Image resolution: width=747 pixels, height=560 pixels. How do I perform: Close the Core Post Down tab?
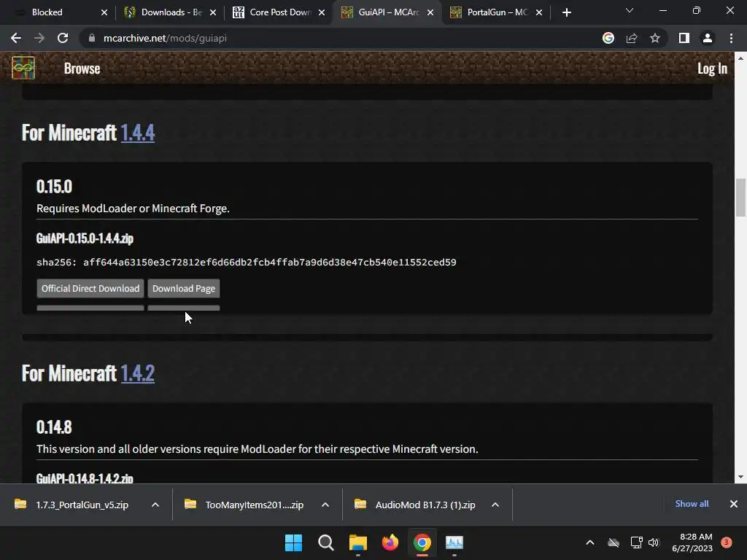322,12
